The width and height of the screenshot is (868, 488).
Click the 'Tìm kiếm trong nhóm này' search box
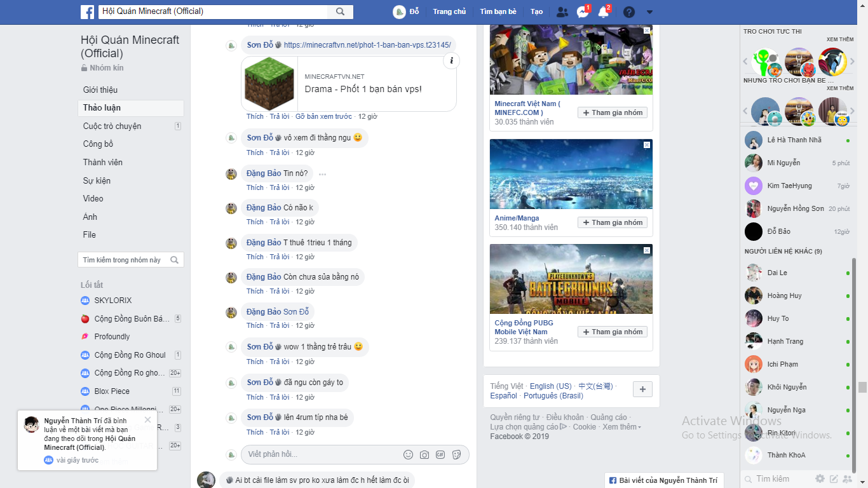click(131, 260)
